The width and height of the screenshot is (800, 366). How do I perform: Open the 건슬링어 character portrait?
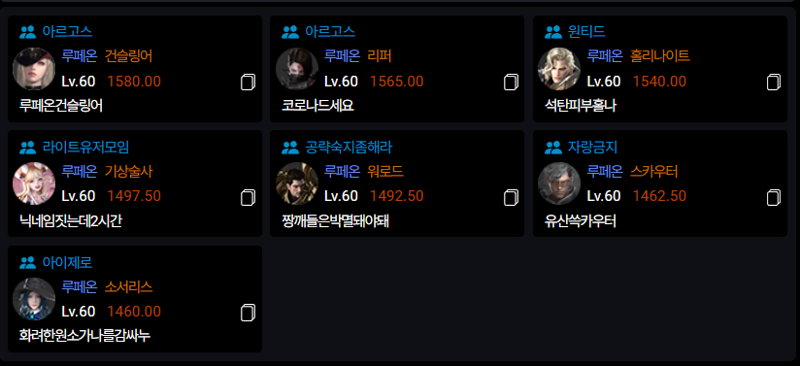pos(34,69)
